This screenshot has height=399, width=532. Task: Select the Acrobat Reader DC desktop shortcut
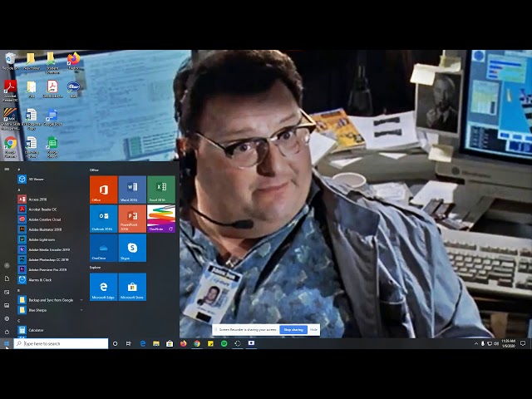(10, 91)
